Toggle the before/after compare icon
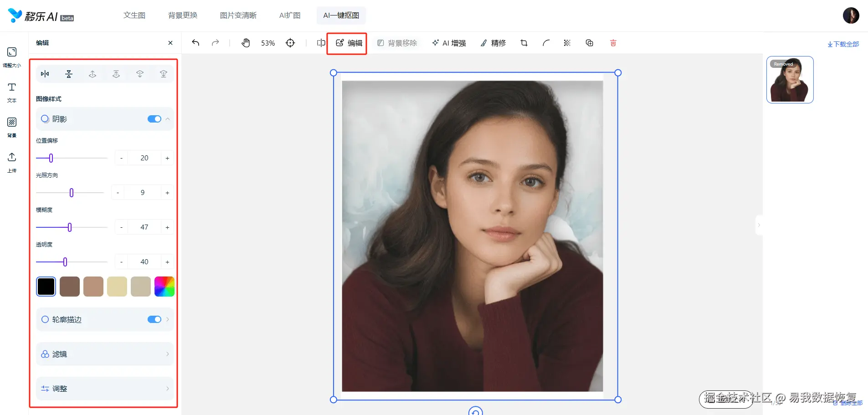 click(321, 43)
